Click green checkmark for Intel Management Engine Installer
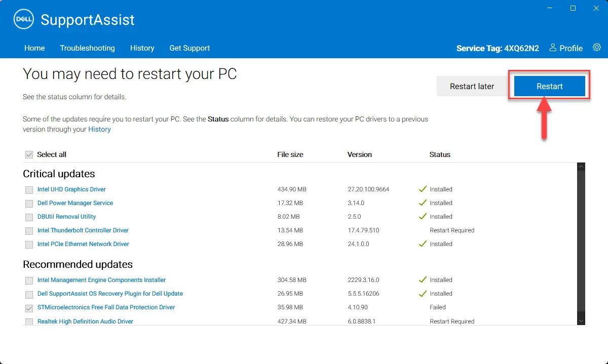The image size is (608, 364). [423, 279]
